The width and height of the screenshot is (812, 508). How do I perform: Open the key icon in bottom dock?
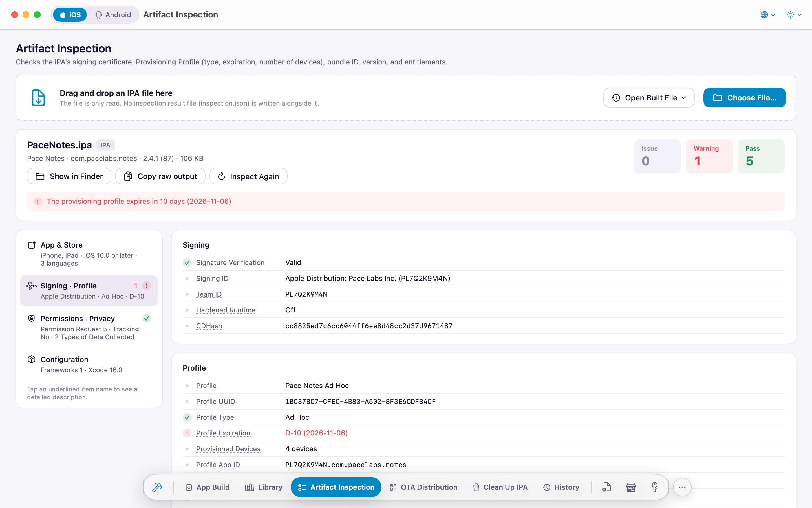click(655, 487)
